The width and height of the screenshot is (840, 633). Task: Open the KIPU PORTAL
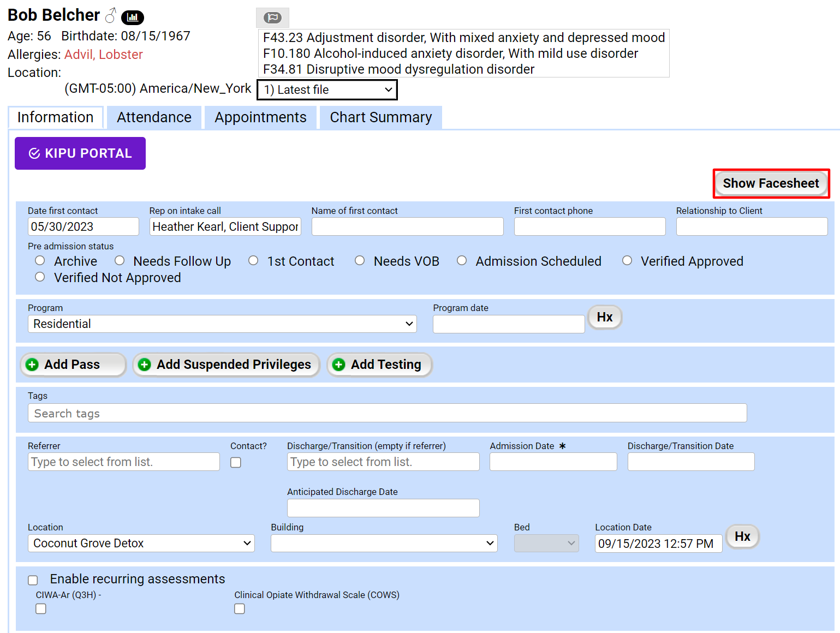(x=80, y=153)
